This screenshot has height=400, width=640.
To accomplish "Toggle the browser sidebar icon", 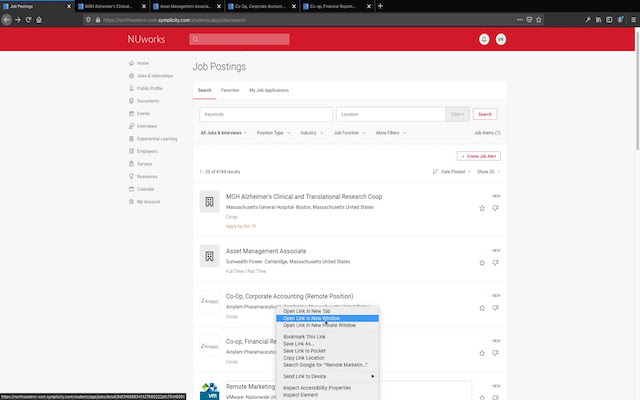I will click(609, 20).
